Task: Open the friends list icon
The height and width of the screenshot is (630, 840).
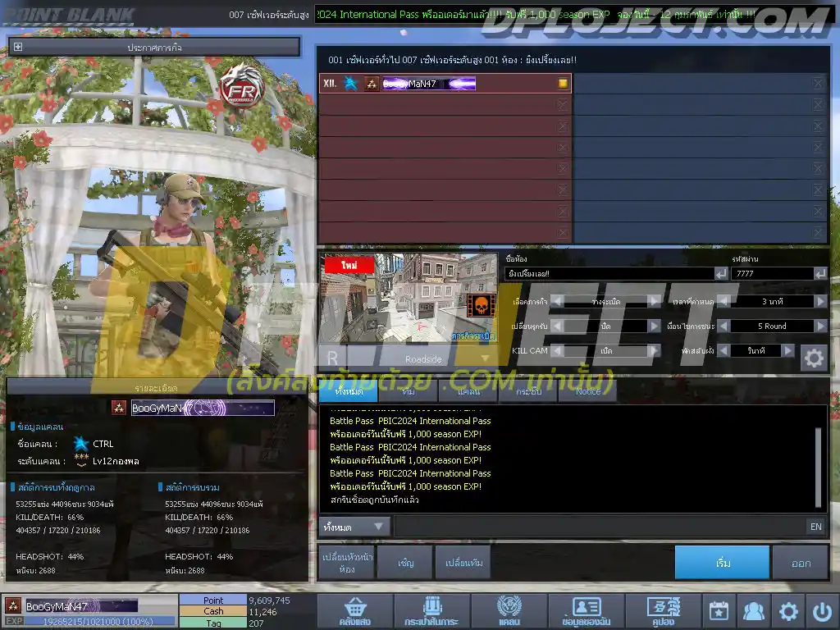Action: pyautogui.click(x=753, y=611)
